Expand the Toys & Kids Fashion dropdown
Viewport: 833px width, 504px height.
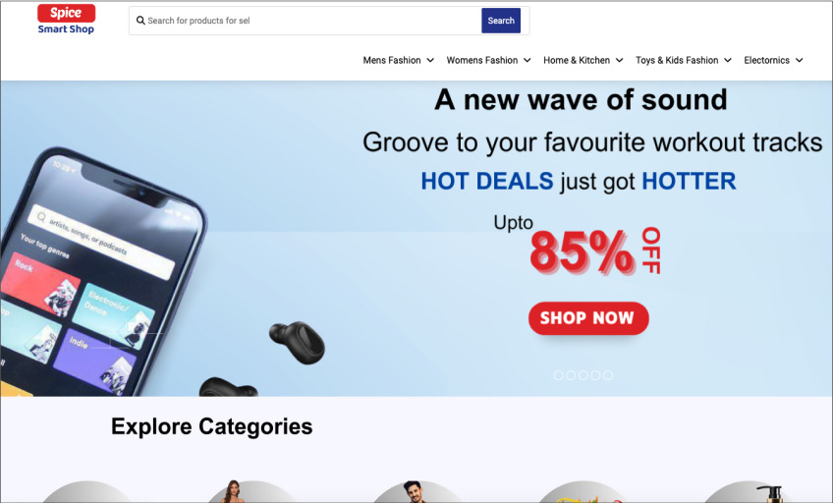(683, 61)
